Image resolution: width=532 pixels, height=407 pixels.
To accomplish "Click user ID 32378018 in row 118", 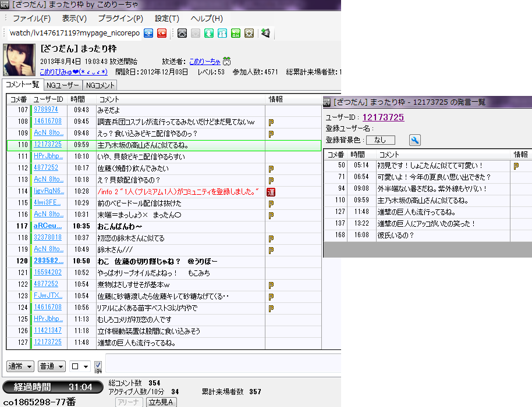I will [x=48, y=238].
